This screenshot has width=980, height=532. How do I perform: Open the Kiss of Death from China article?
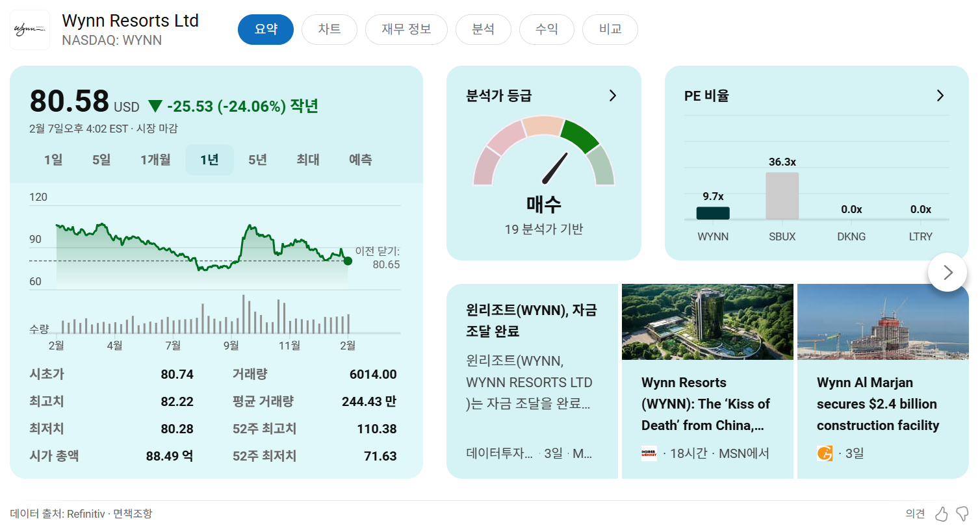point(708,381)
